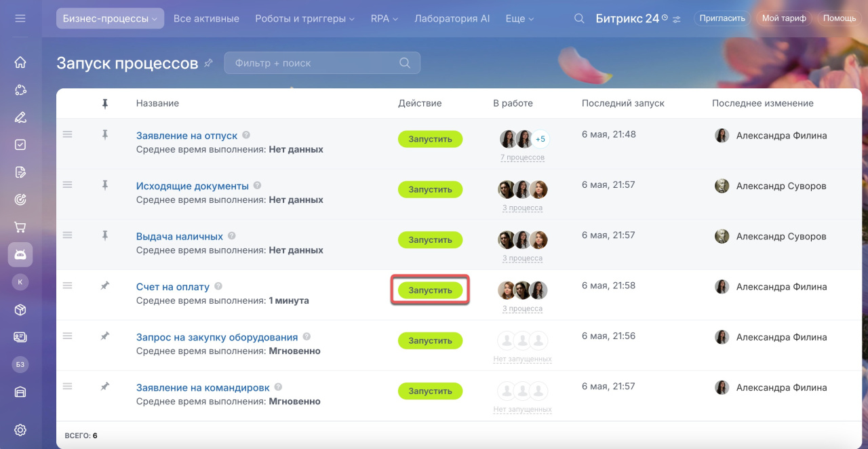This screenshot has width=868, height=449.
Task: Click Александр Суворов in Исходящие документы row
Action: [x=781, y=186]
